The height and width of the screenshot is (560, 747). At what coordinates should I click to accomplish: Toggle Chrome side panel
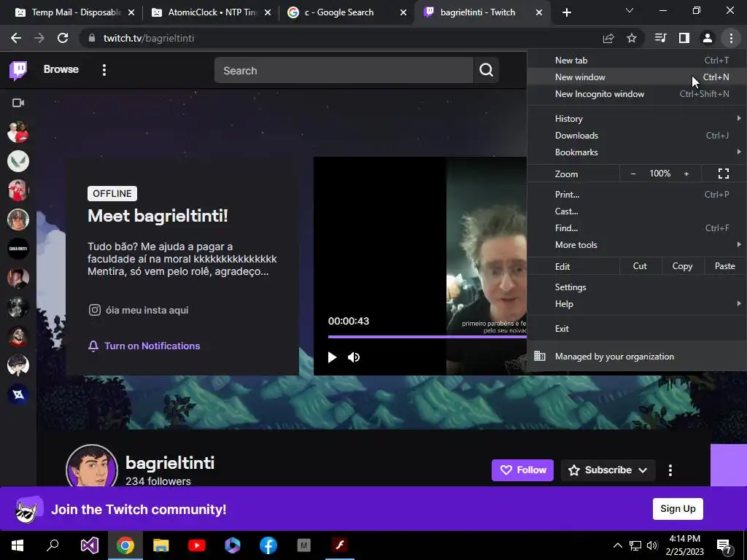click(x=684, y=38)
